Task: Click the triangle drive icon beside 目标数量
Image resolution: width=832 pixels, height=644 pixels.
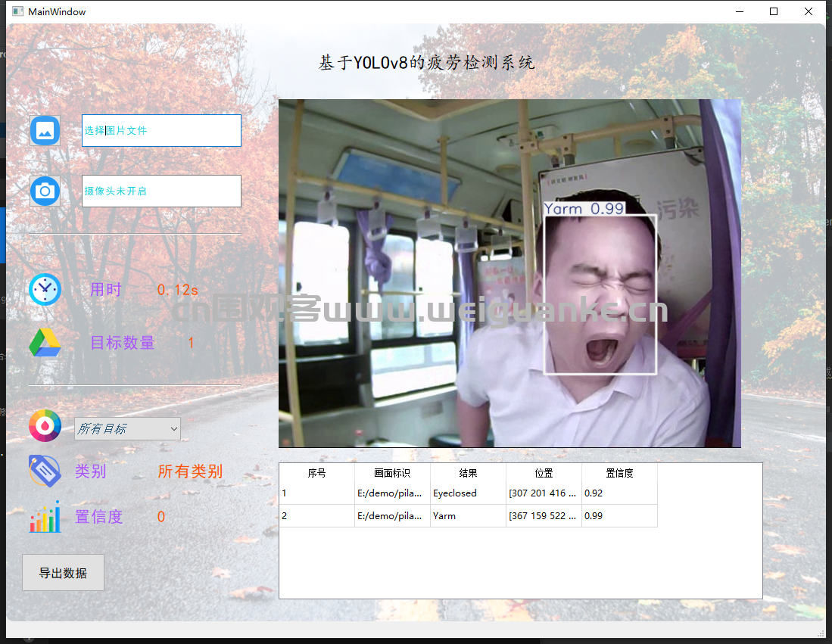Action: 45,343
